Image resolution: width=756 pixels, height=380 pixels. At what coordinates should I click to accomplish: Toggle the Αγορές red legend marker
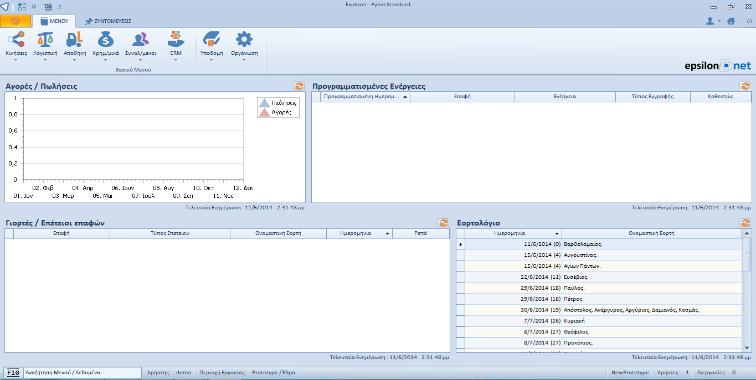click(264, 112)
